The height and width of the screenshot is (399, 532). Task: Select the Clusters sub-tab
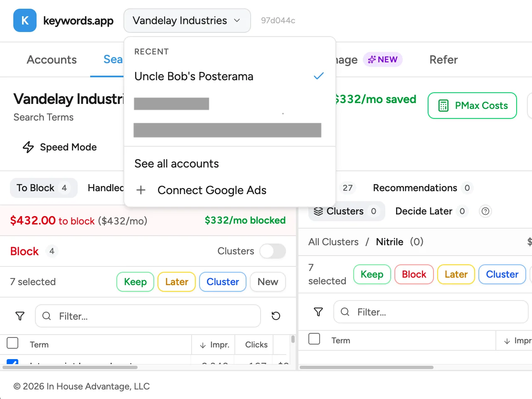pyautogui.click(x=346, y=211)
